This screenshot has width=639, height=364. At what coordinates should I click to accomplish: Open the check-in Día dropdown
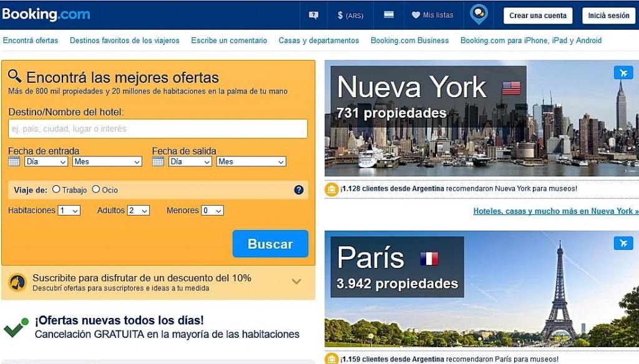click(46, 161)
